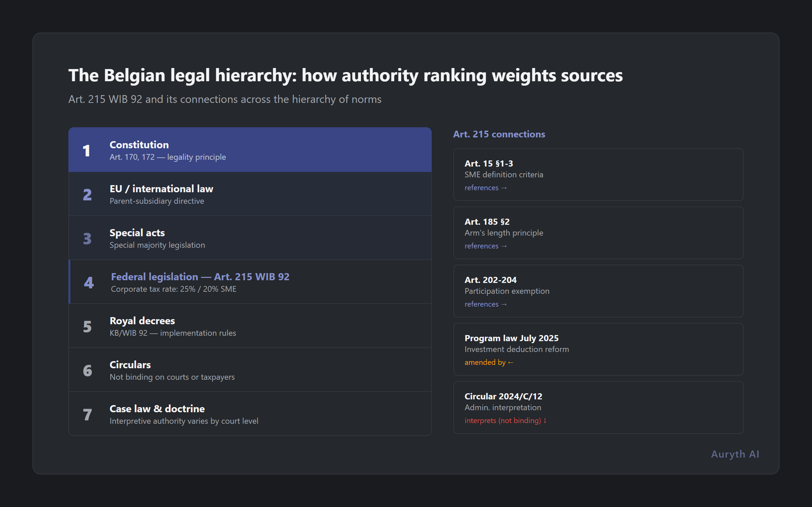Follow the references arrow on Art. 15 §1-3
The height and width of the screenshot is (507, 812).
pyautogui.click(x=486, y=188)
